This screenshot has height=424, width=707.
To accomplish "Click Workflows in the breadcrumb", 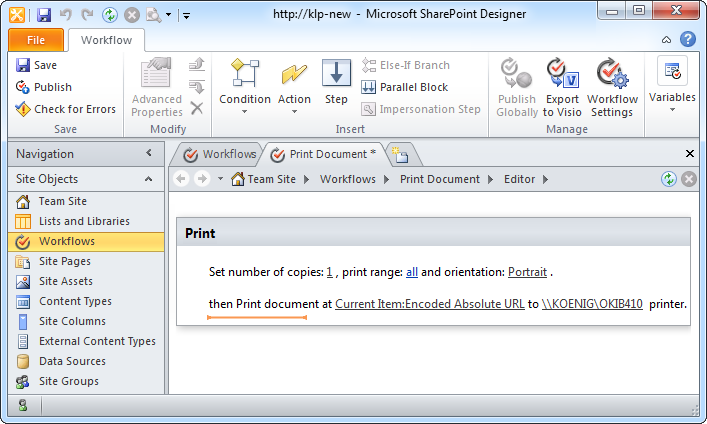I will pos(348,179).
